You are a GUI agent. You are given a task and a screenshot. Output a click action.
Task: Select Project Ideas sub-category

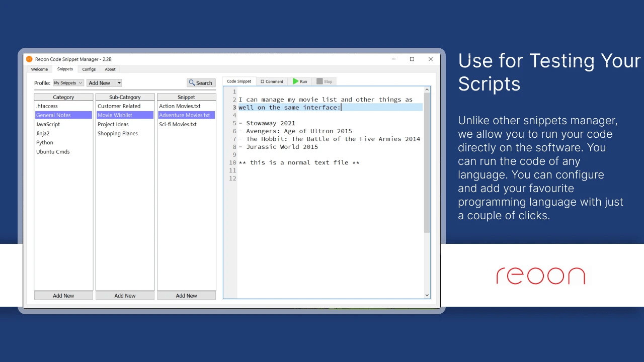113,125
